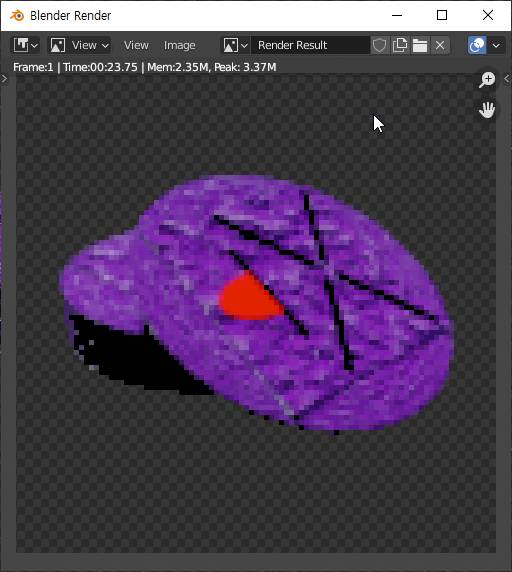512x572 pixels.
Task: Unlink the Render Result image
Action: [440, 45]
